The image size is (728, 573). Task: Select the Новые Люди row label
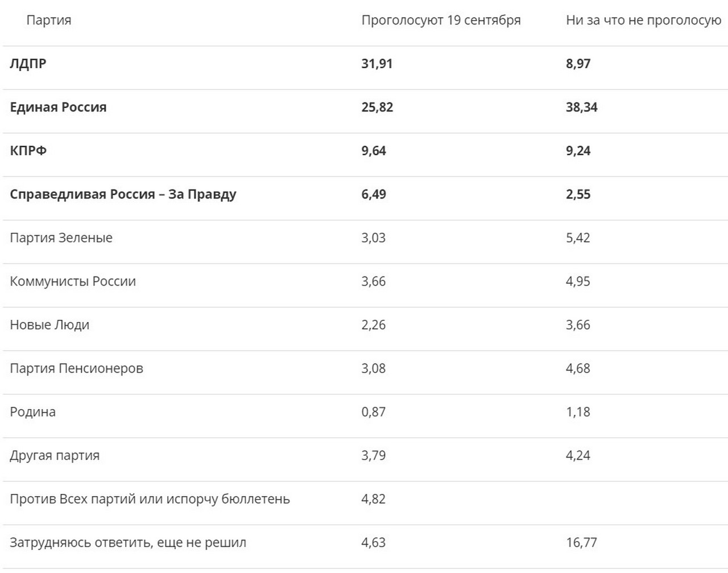[49, 325]
